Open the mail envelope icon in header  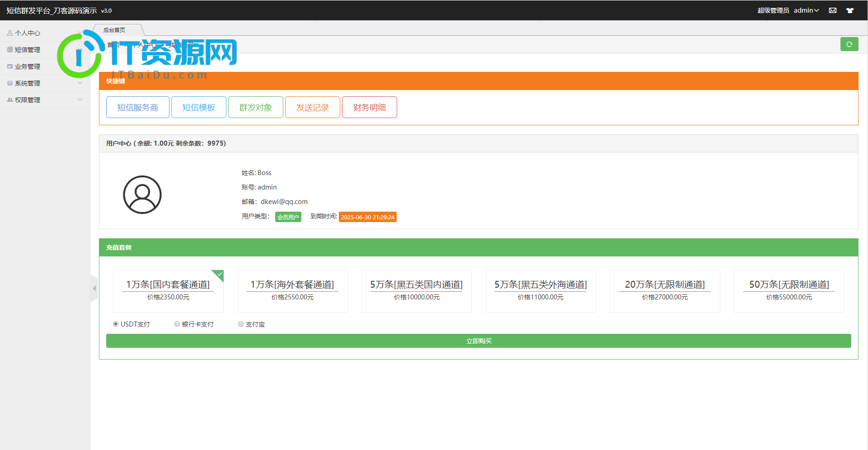(x=833, y=10)
